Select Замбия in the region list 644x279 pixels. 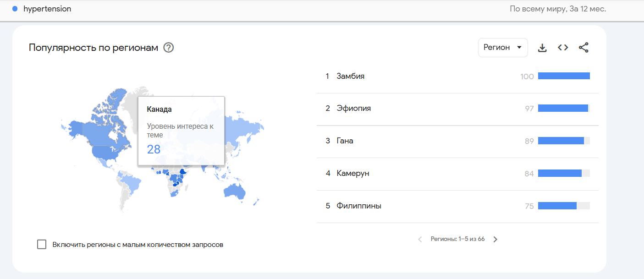[350, 76]
